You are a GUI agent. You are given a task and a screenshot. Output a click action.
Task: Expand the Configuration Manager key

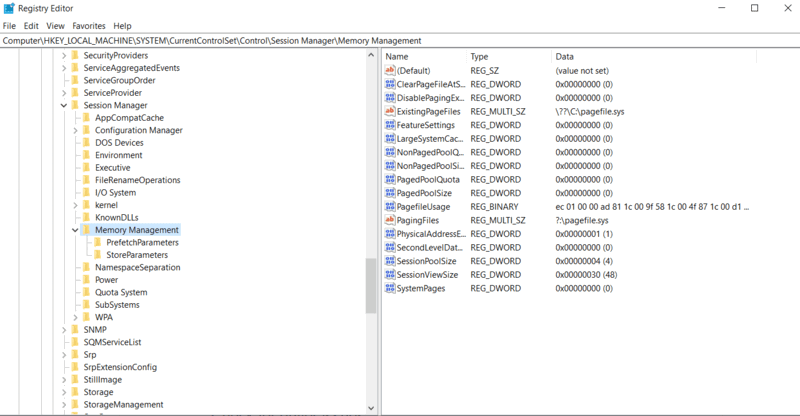75,130
